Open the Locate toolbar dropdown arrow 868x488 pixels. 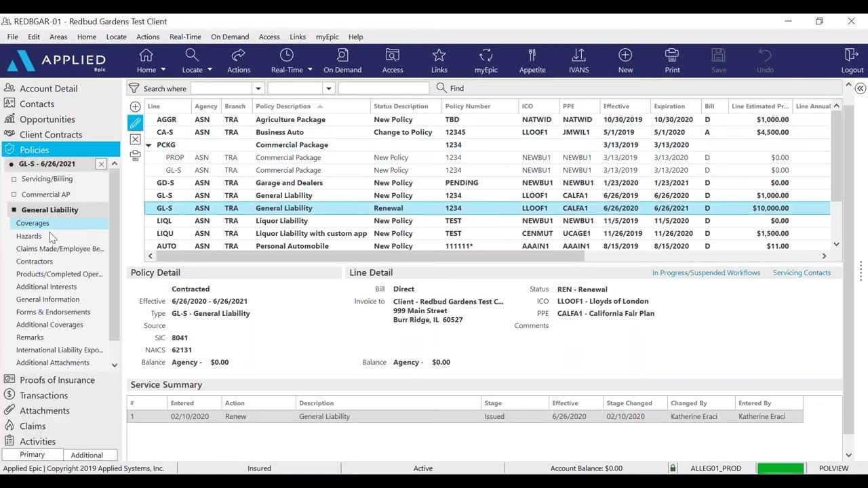tap(210, 70)
